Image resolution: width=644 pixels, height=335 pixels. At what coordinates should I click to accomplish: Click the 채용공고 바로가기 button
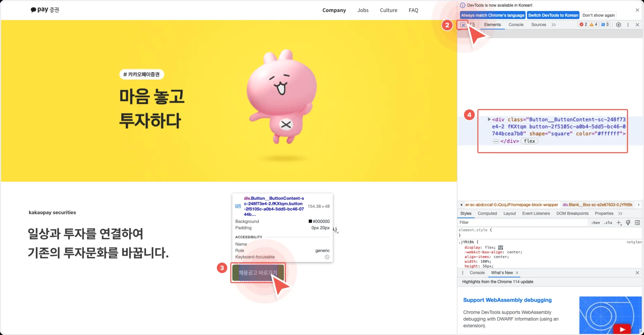(x=258, y=273)
